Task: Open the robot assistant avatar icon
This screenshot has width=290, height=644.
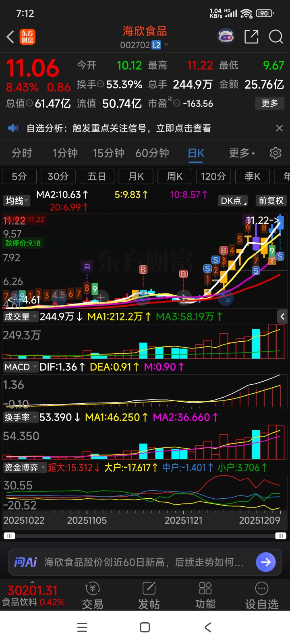Action: [x=226, y=37]
